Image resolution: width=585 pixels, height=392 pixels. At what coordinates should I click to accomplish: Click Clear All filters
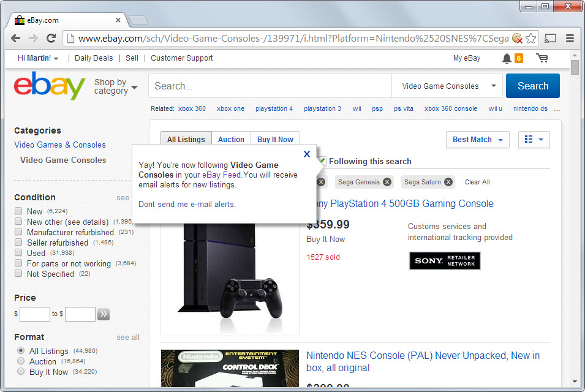[x=477, y=182]
